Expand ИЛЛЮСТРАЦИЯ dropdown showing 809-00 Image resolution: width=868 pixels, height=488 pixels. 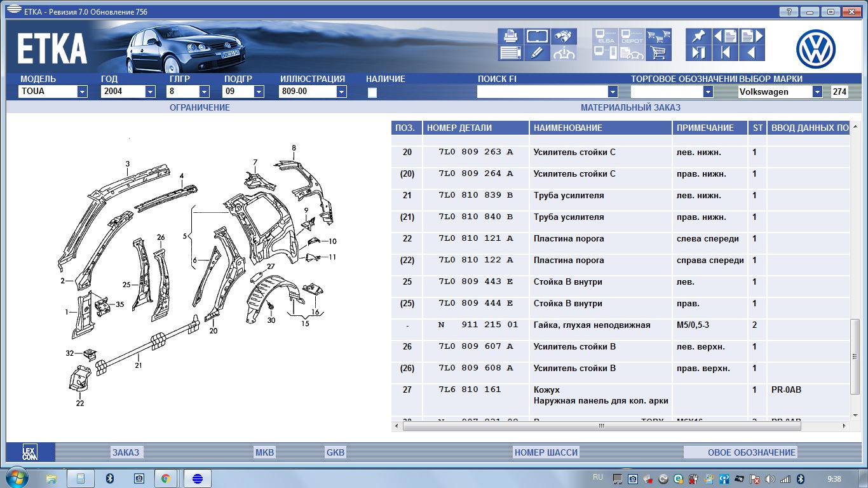341,91
